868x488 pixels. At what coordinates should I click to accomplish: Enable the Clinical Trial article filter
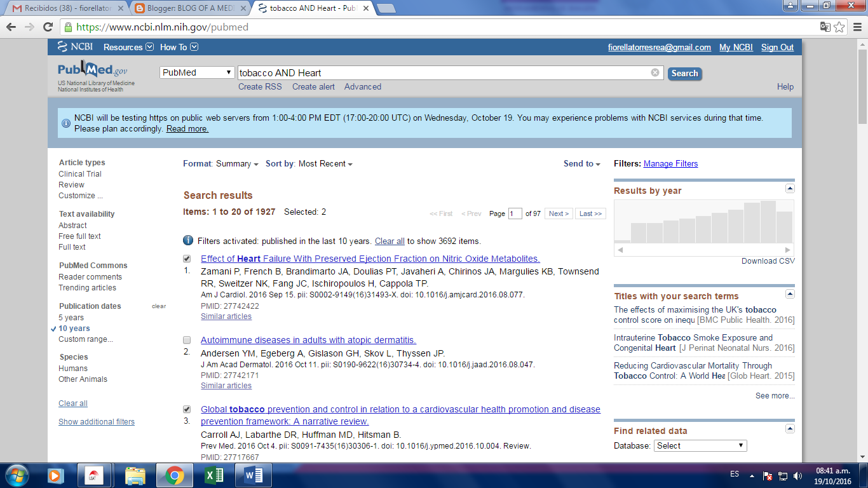[80, 174]
